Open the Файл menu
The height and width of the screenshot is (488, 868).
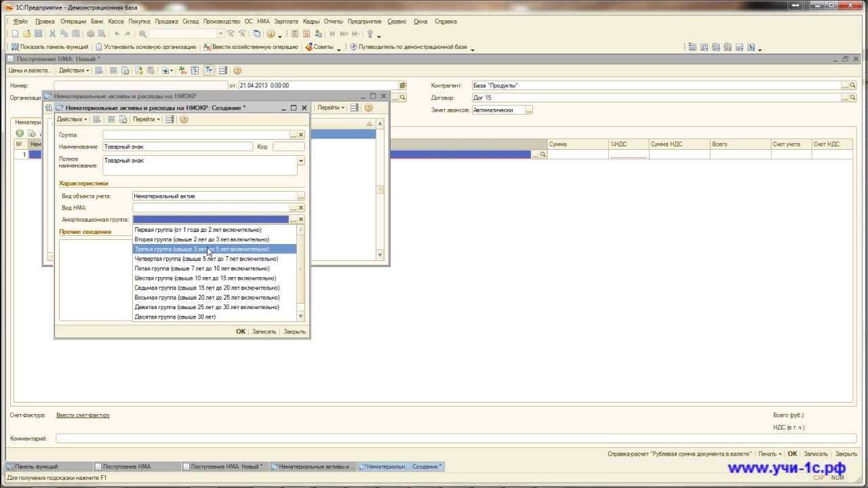[x=20, y=21]
